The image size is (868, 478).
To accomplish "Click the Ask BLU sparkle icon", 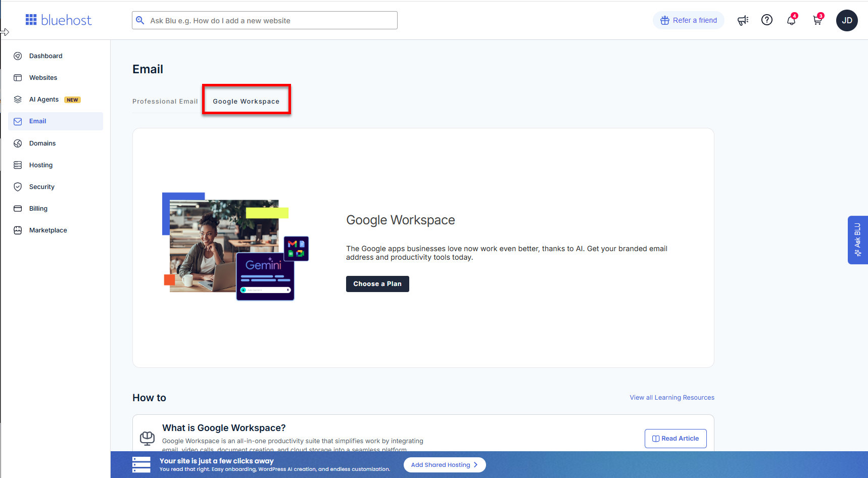I will pos(857,253).
